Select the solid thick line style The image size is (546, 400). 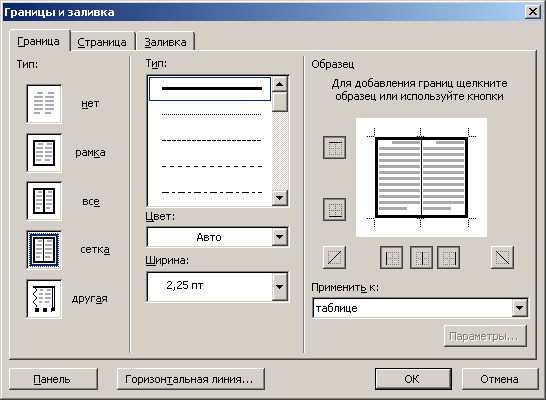coord(210,89)
